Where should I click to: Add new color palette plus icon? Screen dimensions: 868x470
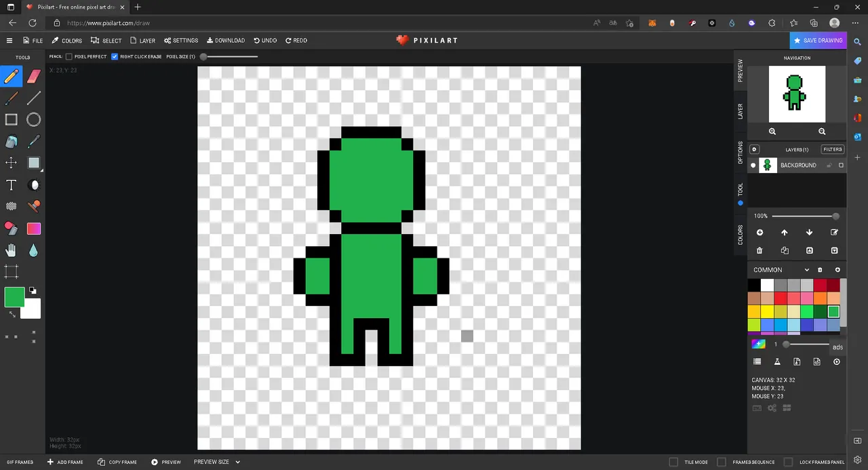point(837,270)
